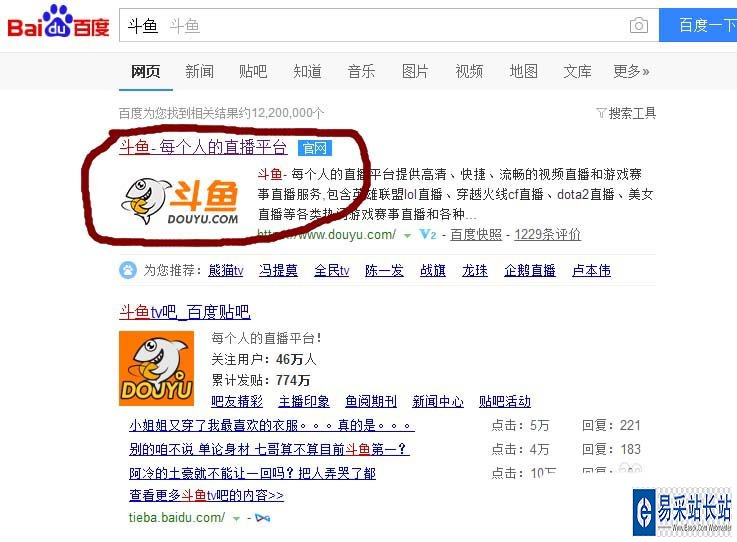The width and height of the screenshot is (737, 542).
Task: Open the 更多» menu
Action: point(631,71)
